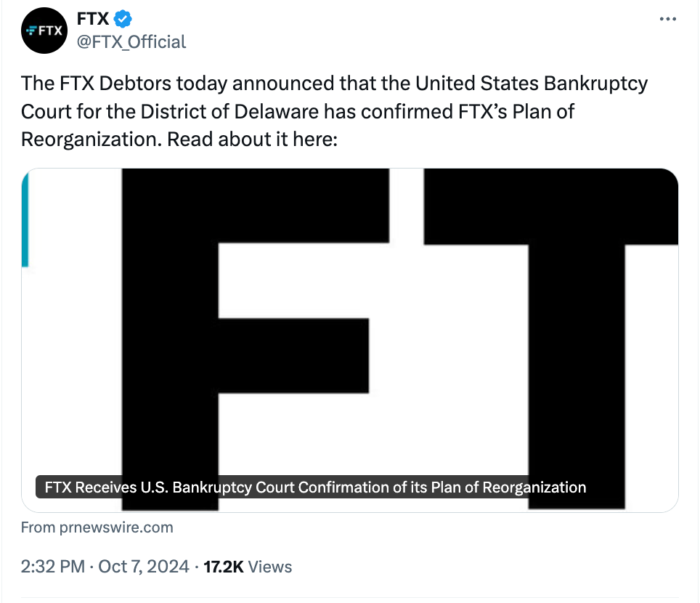Click the word 'Views' beside 17.2K
Viewport: 700px width, 603px height.
pos(269,567)
